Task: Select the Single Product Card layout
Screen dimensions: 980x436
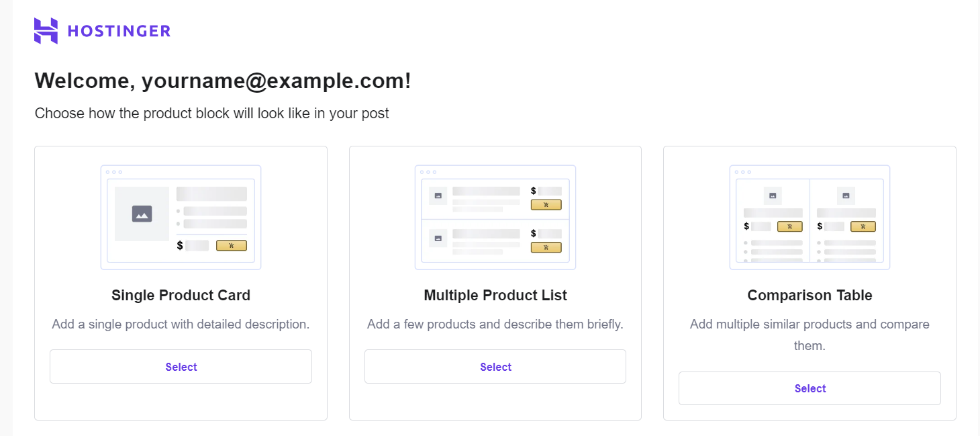Action: pyautogui.click(x=181, y=366)
